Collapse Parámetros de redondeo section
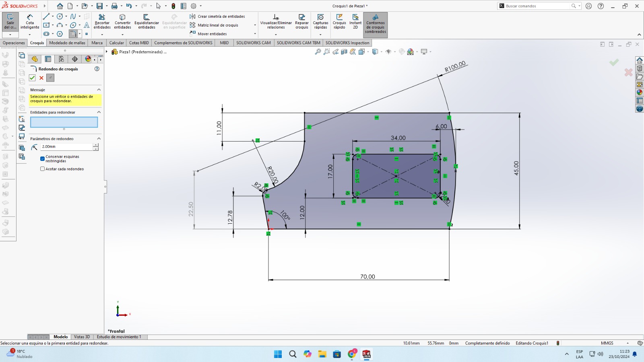Viewport: 644px width, 362px height. pos(99,139)
